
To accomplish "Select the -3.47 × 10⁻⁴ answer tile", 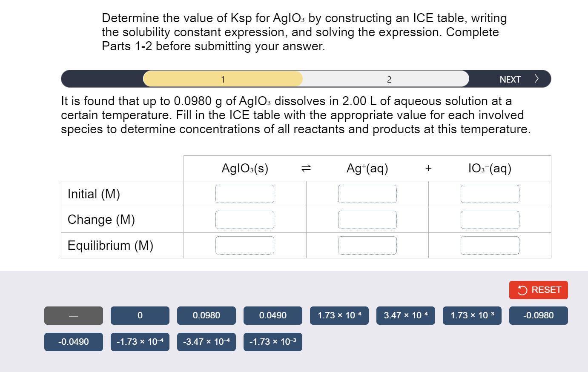I will (206, 341).
